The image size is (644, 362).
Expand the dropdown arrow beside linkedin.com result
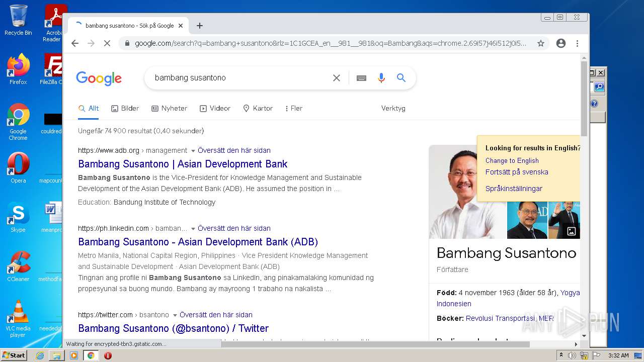click(193, 229)
